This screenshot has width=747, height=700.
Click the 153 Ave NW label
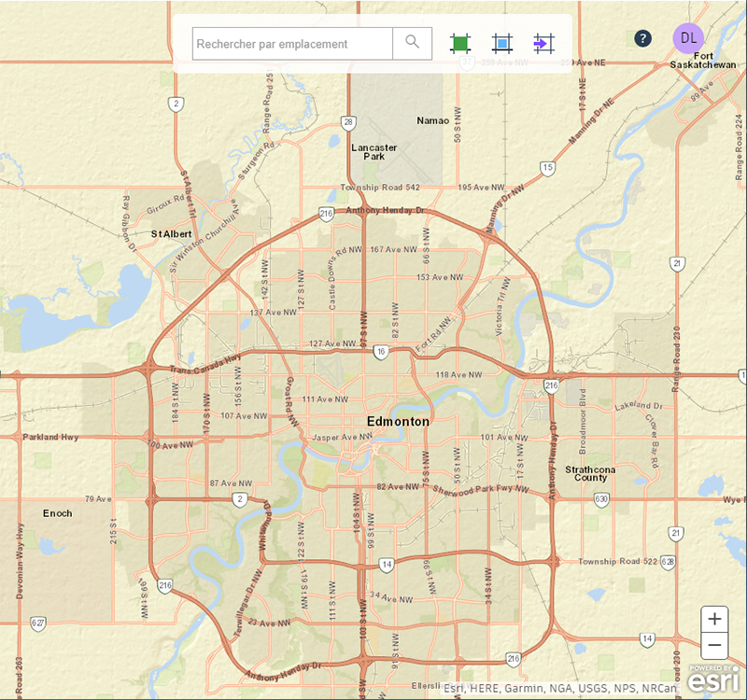[x=440, y=277]
